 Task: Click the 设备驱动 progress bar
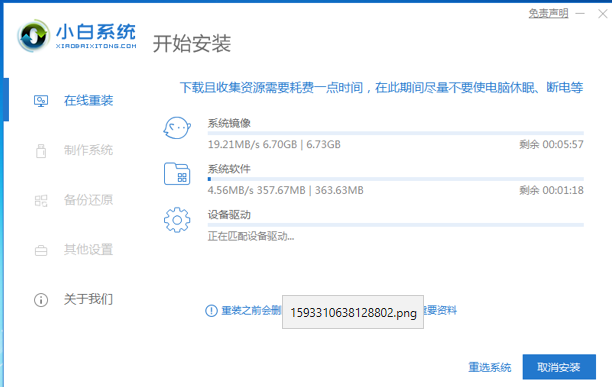pyautogui.click(x=395, y=225)
